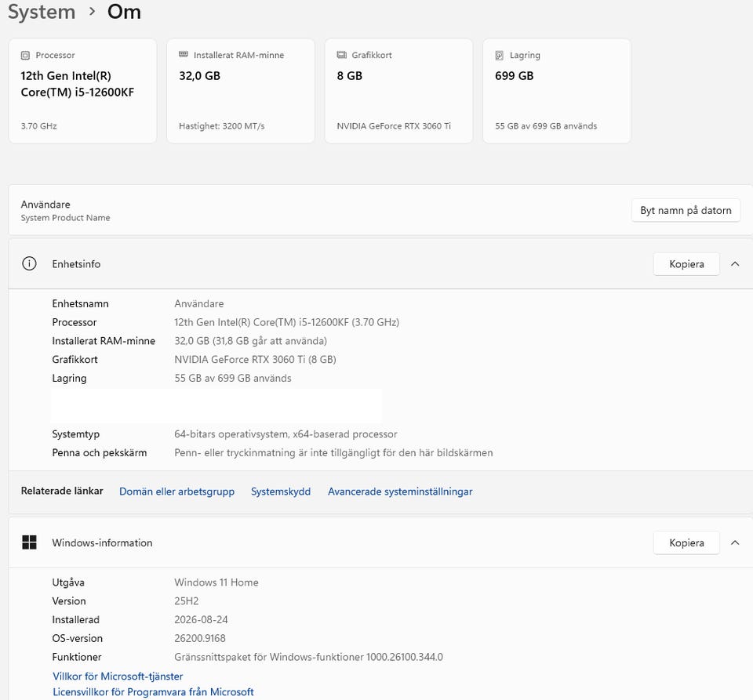This screenshot has height=700, width=753.
Task: Click 'NVIDIA GeForce RTX 3060 Ti (8 GB)' value
Action: (x=255, y=360)
